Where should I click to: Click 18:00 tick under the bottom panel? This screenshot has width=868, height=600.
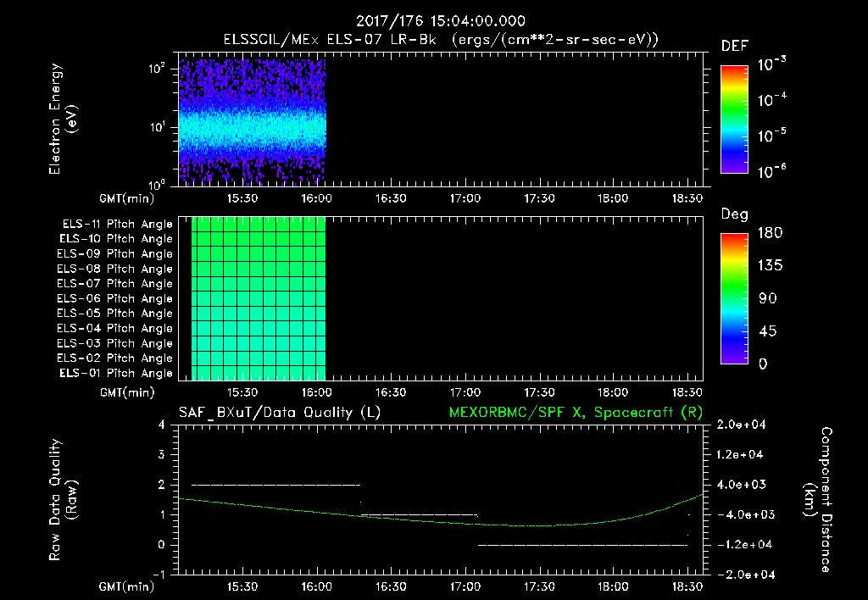tap(613, 586)
